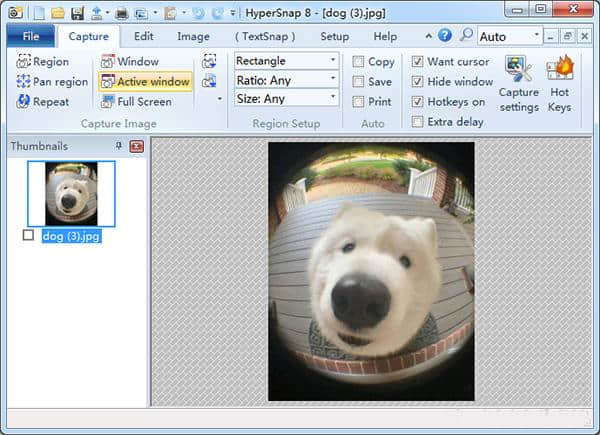
Task: Select the dog thumbnail in Thumbnails panel
Action: (71, 194)
